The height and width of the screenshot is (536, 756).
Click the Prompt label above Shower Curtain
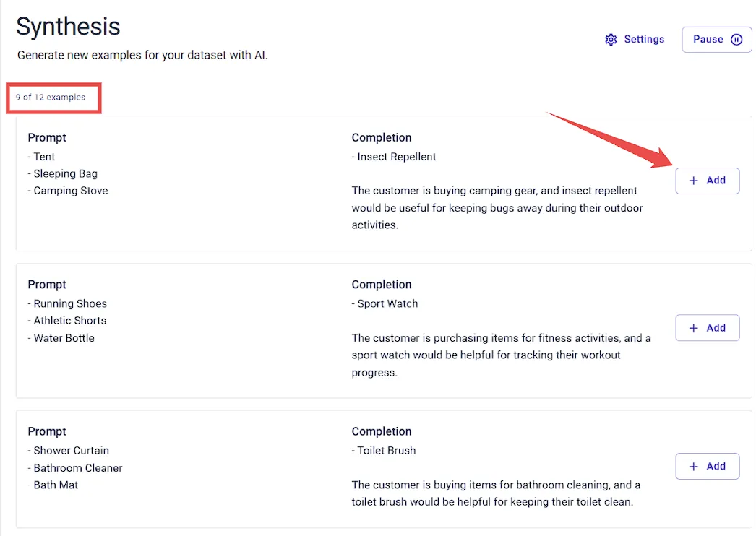(47, 432)
